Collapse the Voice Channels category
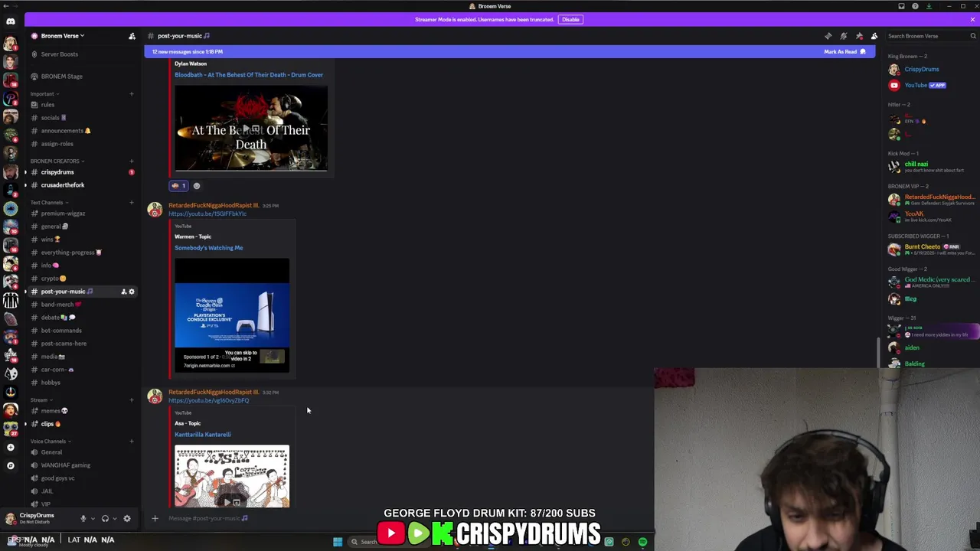Viewport: 980px width, 551px height. coord(51,442)
